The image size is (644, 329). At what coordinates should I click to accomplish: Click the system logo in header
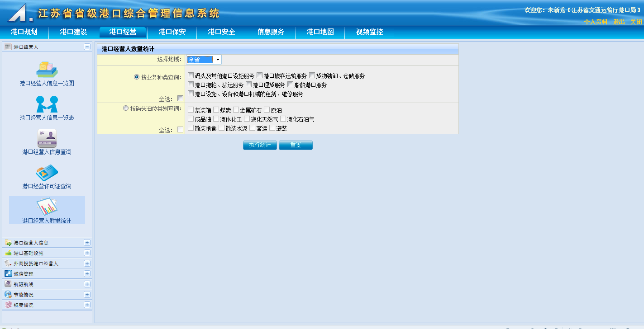coord(20,13)
